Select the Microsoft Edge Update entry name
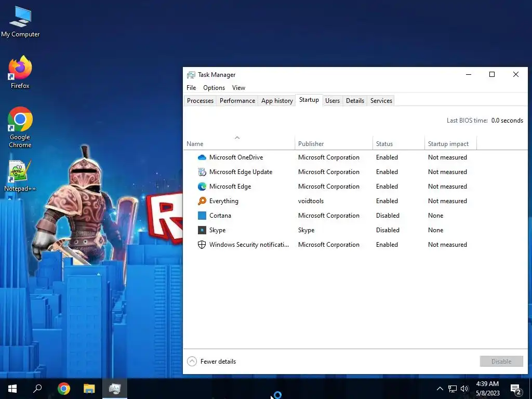Viewport: 532px width, 399px height. 241,172
